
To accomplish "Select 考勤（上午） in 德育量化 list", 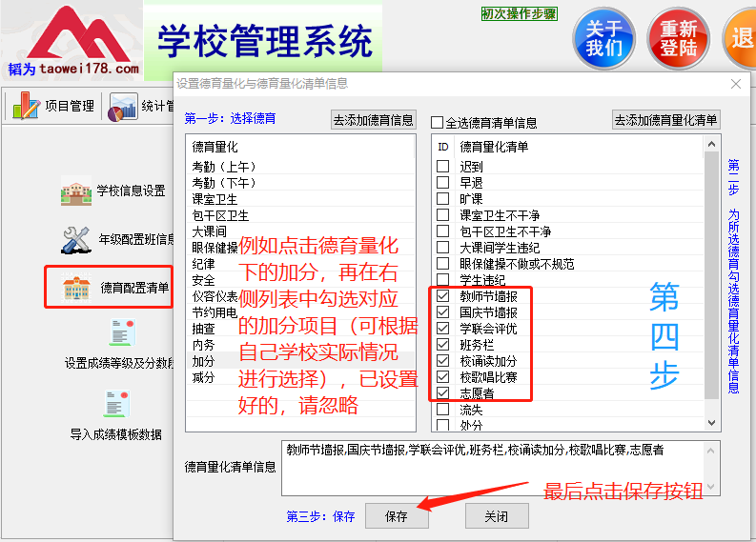I will coord(300,167).
